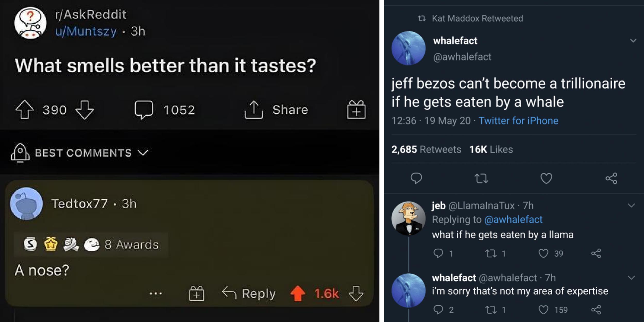The width and height of the screenshot is (644, 322).
Task: Click Reply on Tedtox77's comment
Action: [x=249, y=293]
